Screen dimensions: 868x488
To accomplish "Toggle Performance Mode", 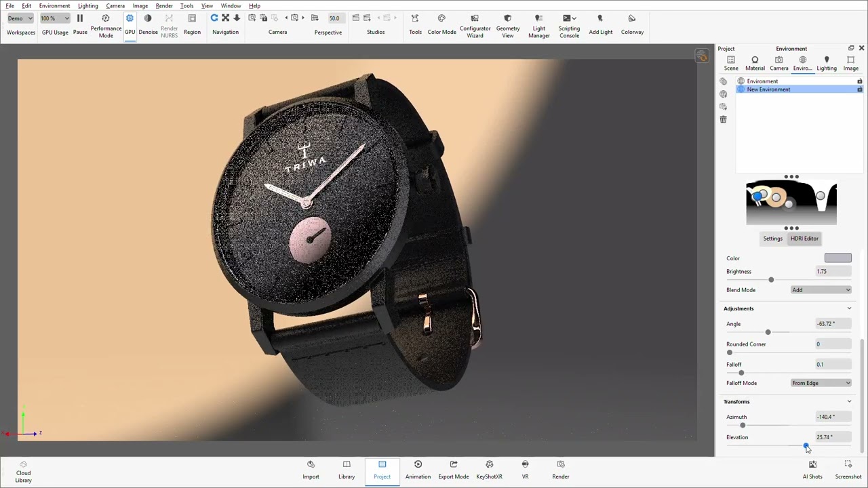I will (106, 26).
